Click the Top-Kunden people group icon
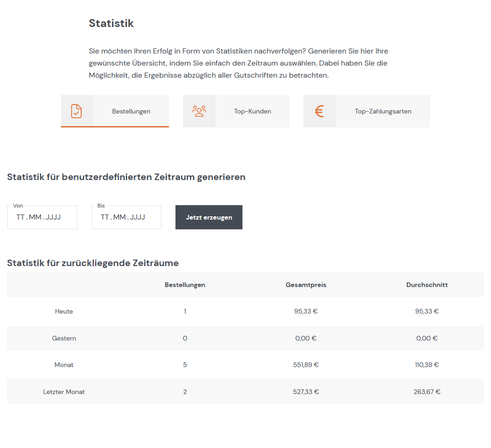 (199, 111)
